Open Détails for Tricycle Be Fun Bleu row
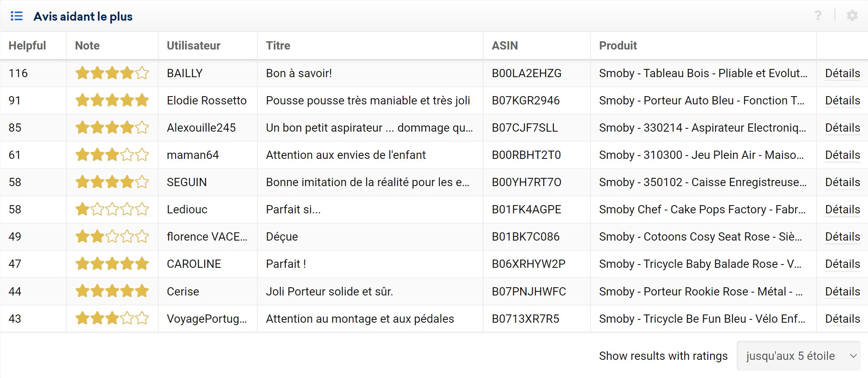 (842, 319)
